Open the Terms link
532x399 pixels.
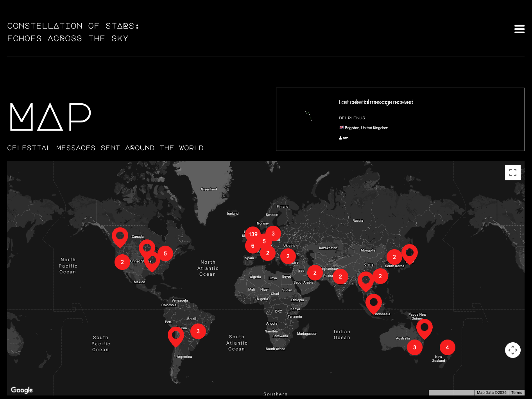tap(516, 392)
